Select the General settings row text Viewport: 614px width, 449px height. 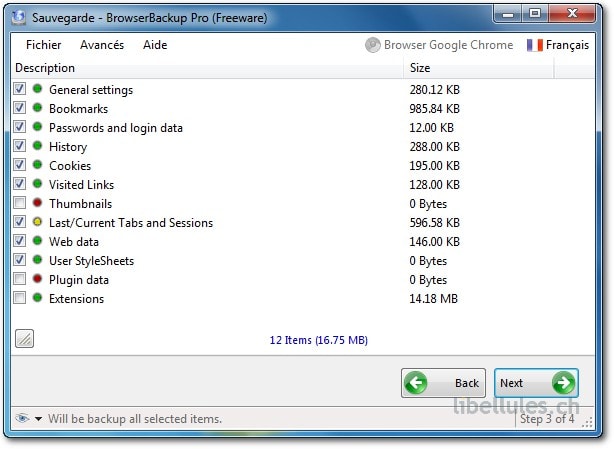click(91, 90)
